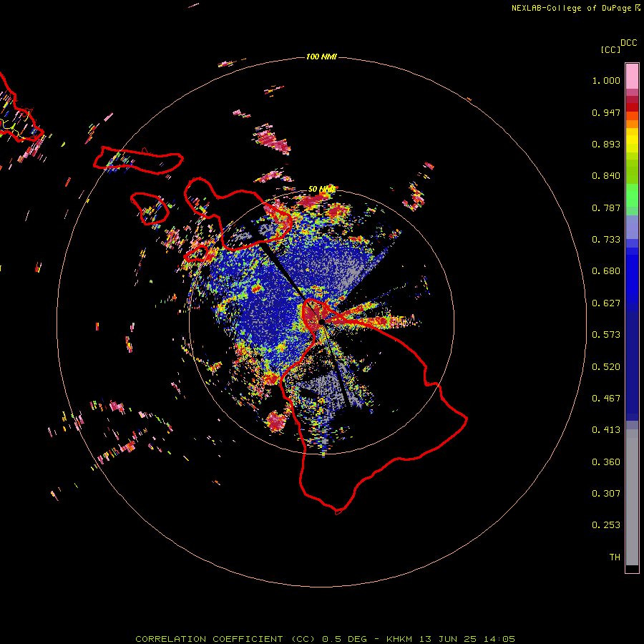This screenshot has width=644, height=644.
Task: Click the 50 NMI range ring label
Action: [322, 190]
